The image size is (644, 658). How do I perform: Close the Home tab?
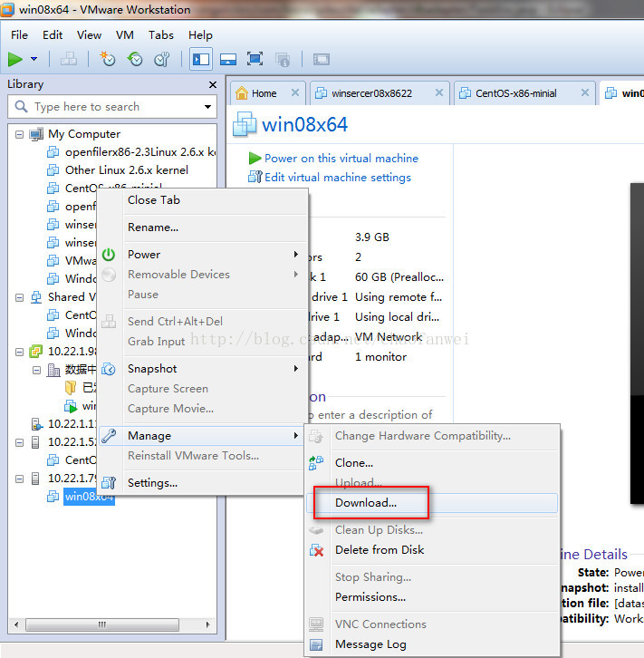pos(295,92)
